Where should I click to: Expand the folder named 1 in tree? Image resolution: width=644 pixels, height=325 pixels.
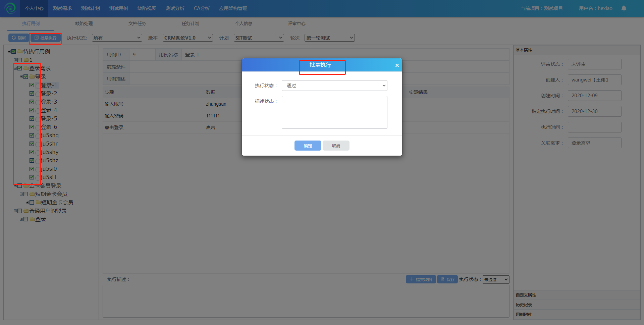tap(15, 60)
